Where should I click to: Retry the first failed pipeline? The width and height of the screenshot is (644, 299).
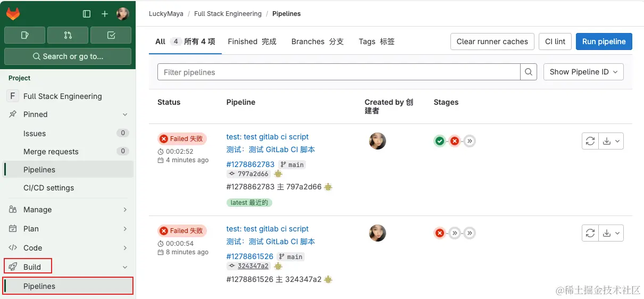coord(590,141)
